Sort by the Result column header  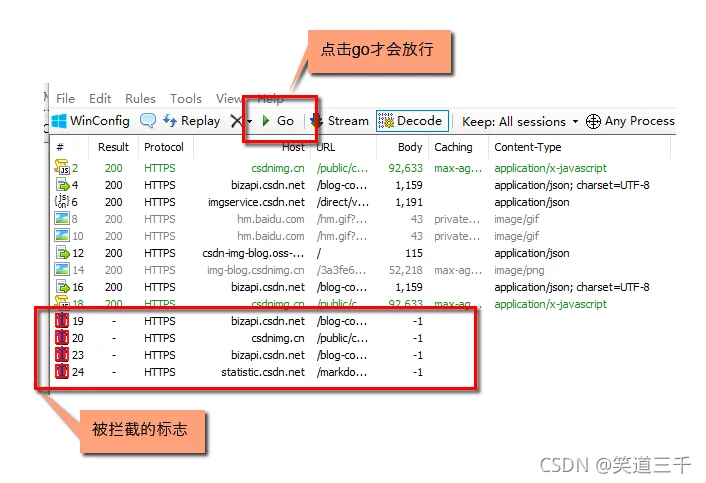(x=113, y=147)
